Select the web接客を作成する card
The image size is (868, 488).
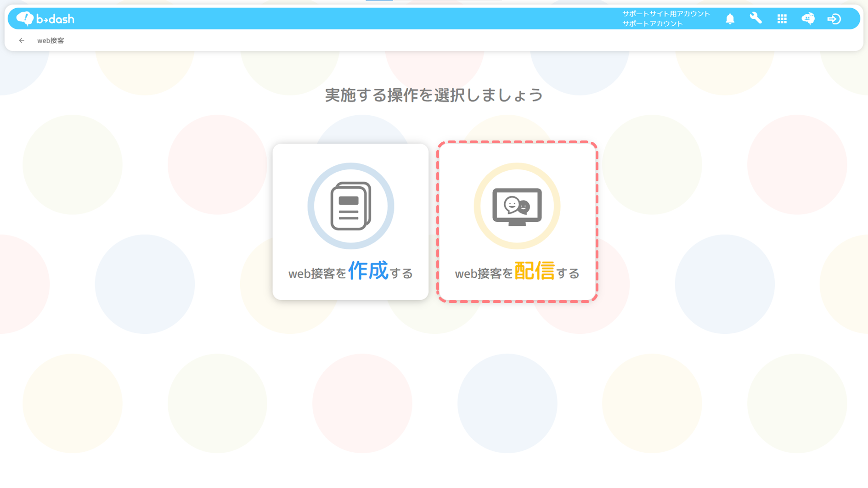tap(350, 222)
